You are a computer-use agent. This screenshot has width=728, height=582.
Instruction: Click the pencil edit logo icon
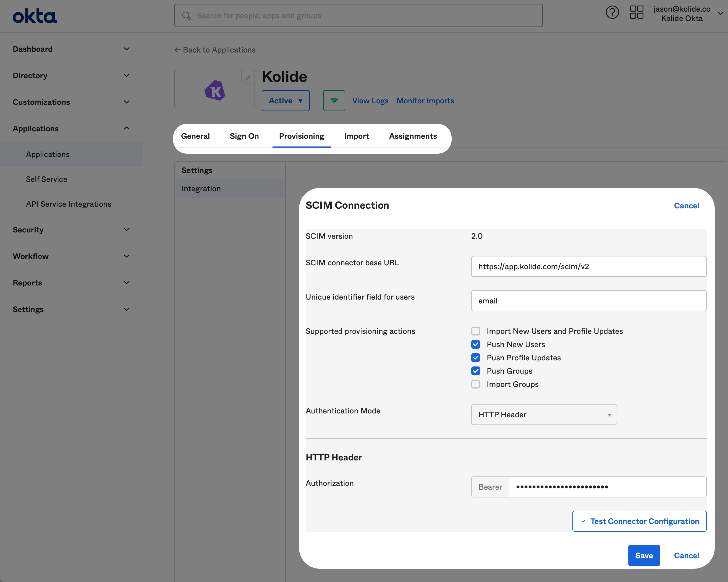(x=248, y=77)
